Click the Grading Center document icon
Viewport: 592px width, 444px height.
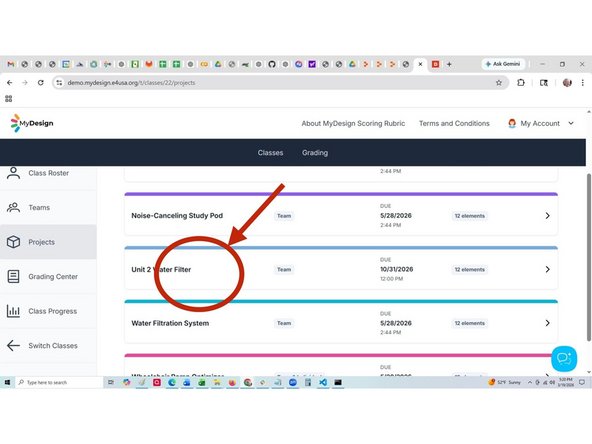(13, 276)
